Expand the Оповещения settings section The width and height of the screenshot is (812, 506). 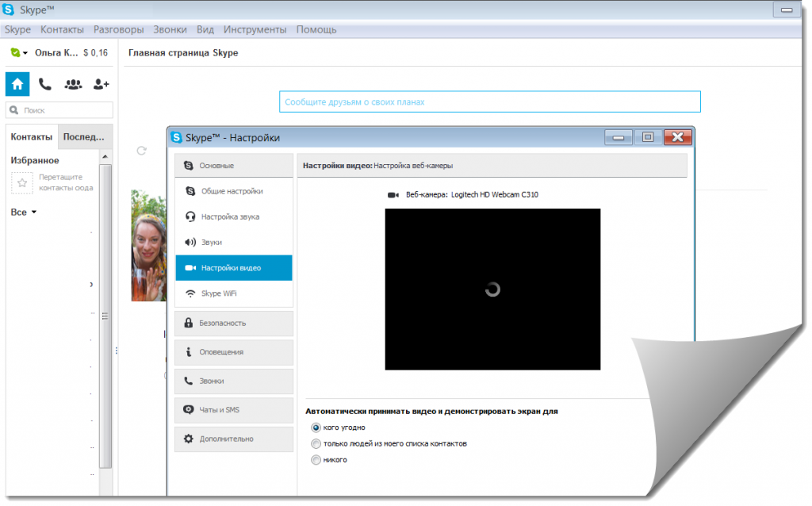(x=234, y=352)
